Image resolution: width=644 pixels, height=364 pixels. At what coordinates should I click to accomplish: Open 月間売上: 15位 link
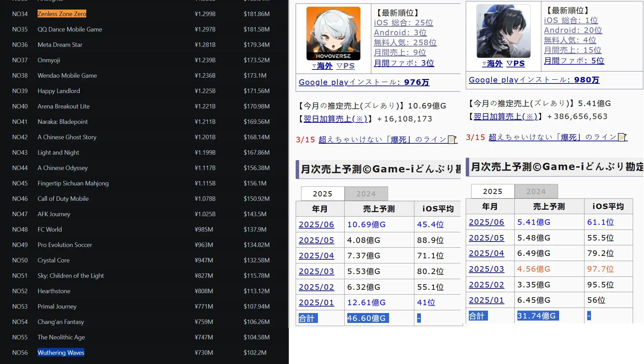(573, 50)
